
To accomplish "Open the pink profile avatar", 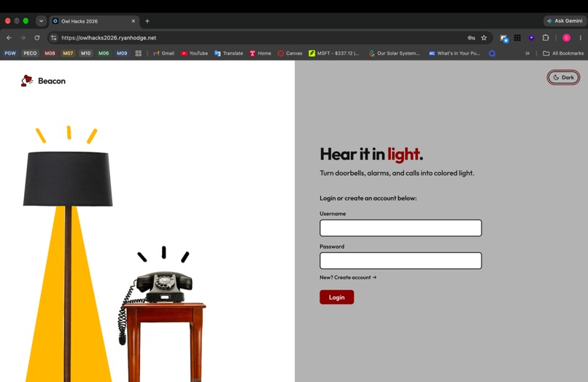I will tap(566, 38).
